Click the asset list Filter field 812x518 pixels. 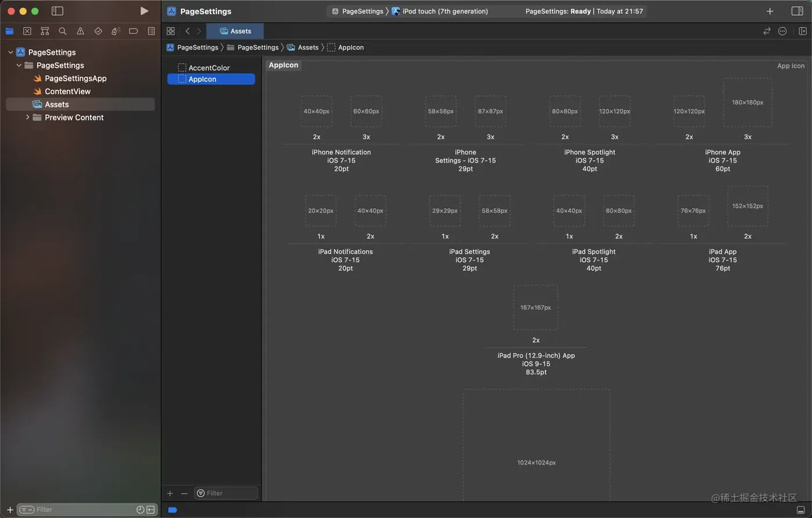coord(226,493)
